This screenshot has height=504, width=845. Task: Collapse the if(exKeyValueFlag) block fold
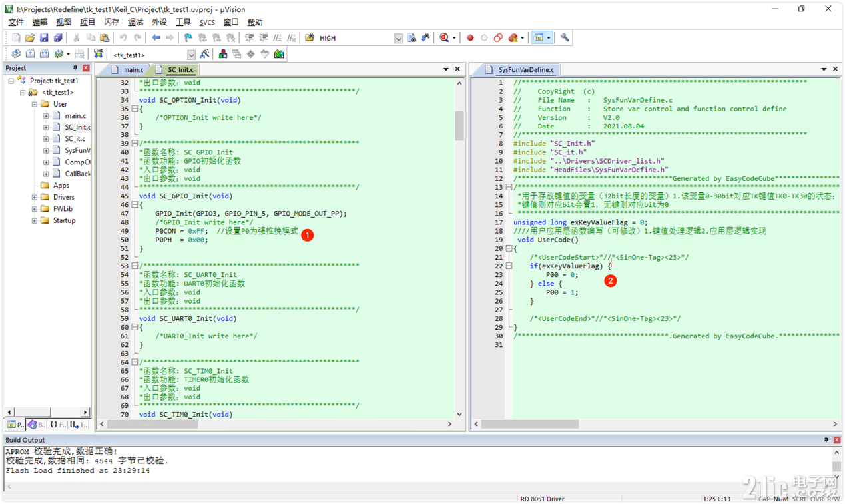click(509, 266)
